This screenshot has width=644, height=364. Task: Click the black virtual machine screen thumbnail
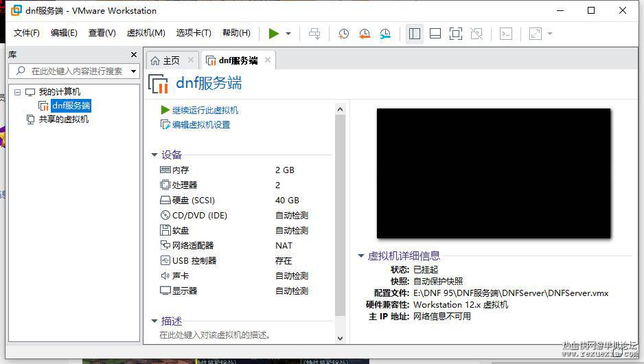494,173
